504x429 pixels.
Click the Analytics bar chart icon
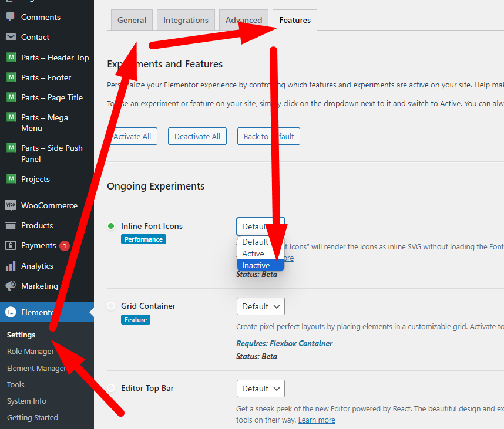(x=11, y=266)
